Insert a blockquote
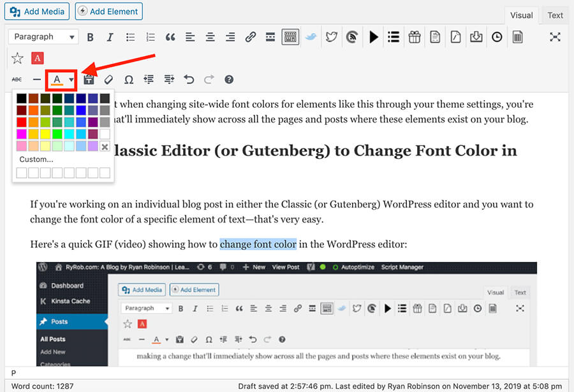 170,37
